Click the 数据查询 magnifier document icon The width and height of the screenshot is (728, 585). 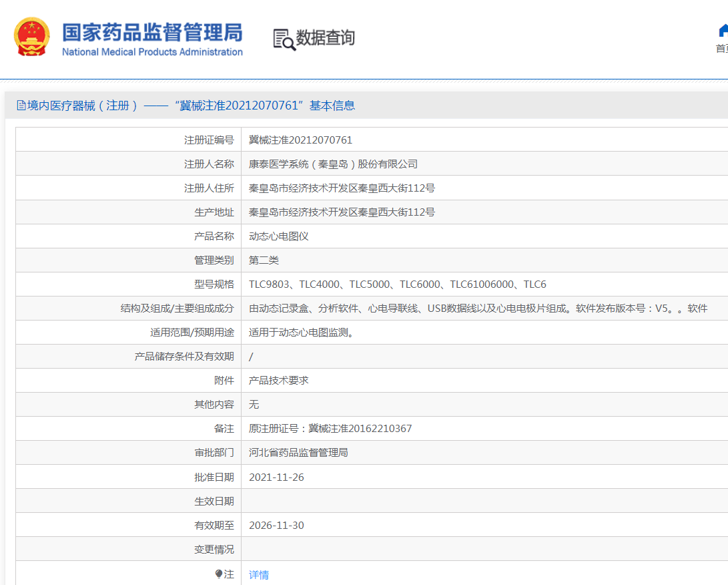tap(284, 39)
